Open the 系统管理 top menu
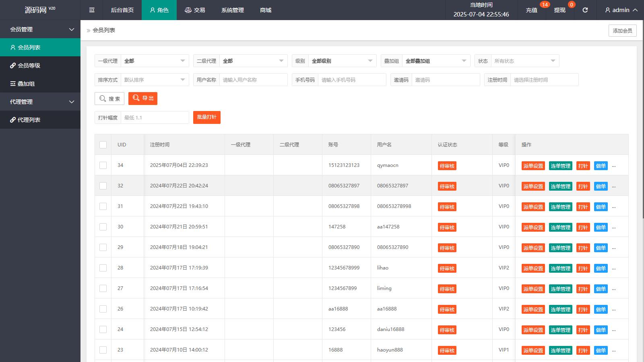 pos(233,10)
